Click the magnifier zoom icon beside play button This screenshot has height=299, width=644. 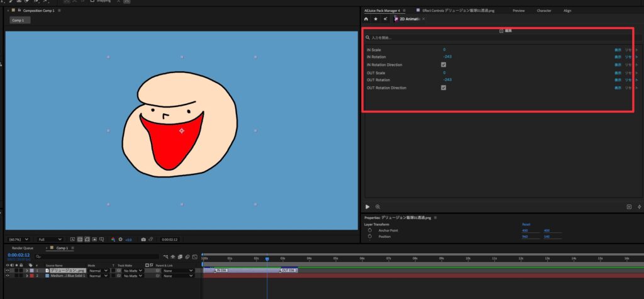point(377,206)
